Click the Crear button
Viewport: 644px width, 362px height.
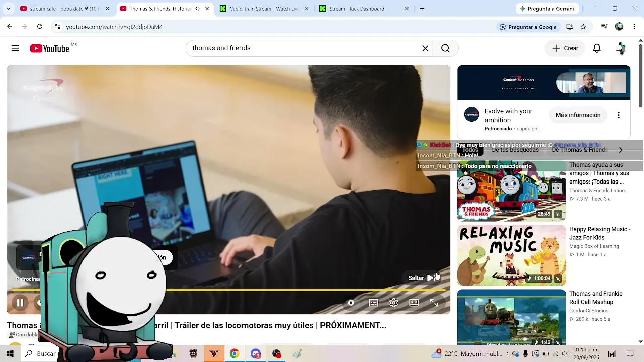565,48
